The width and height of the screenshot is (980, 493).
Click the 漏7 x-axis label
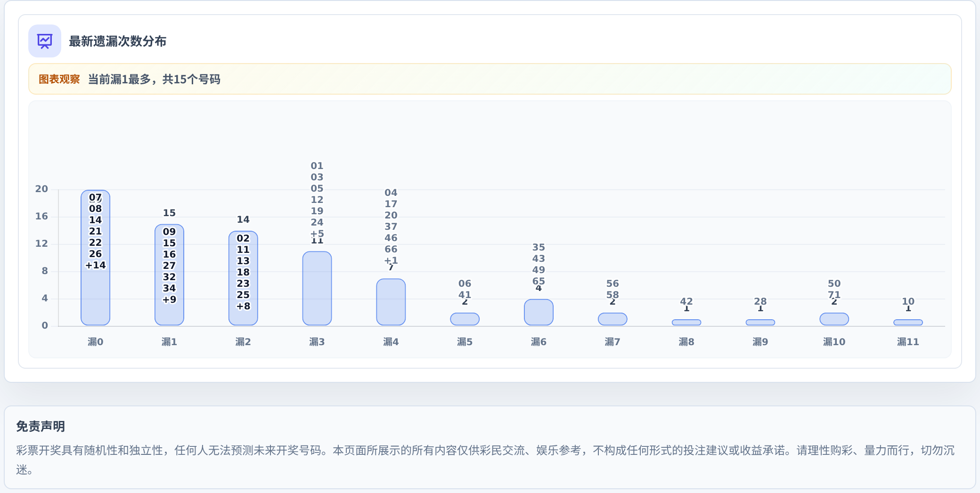[x=612, y=342]
